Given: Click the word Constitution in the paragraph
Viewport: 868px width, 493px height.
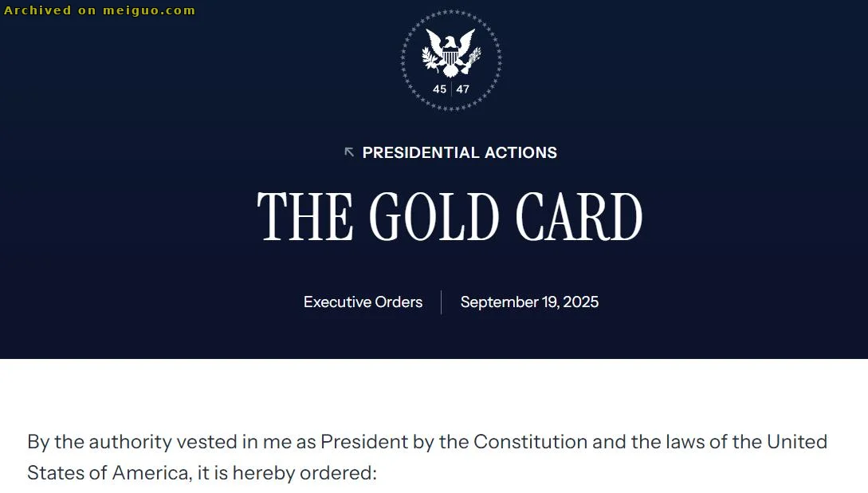Looking at the screenshot, I should click(x=530, y=441).
